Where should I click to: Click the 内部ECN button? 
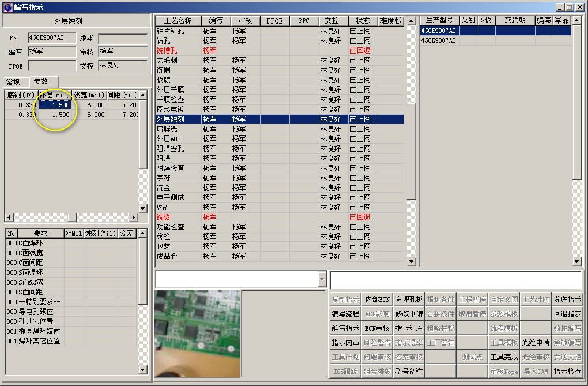[x=377, y=300]
